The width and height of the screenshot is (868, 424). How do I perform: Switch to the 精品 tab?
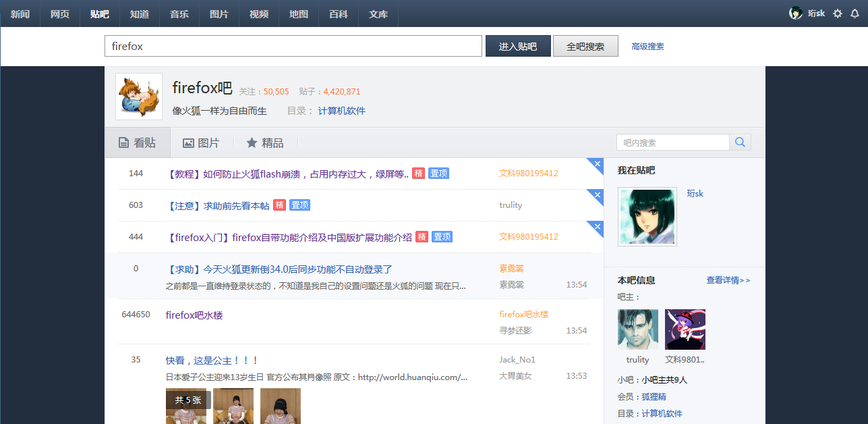(x=265, y=142)
